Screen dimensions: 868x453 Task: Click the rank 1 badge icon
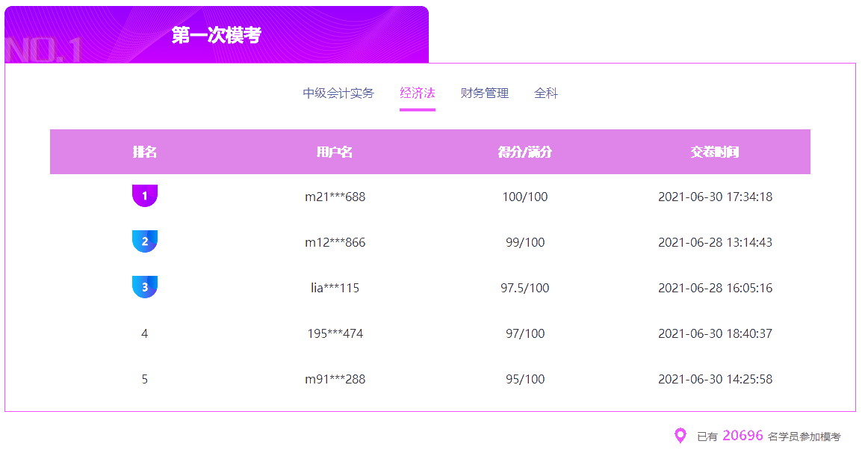click(x=145, y=196)
